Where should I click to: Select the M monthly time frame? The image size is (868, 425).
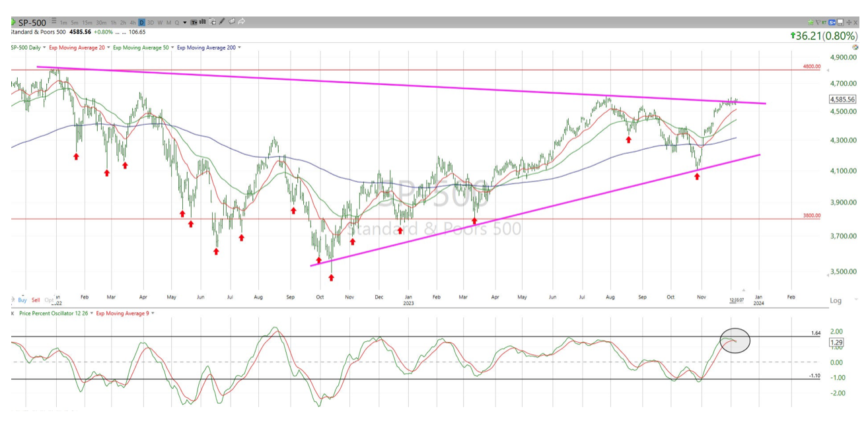168,22
